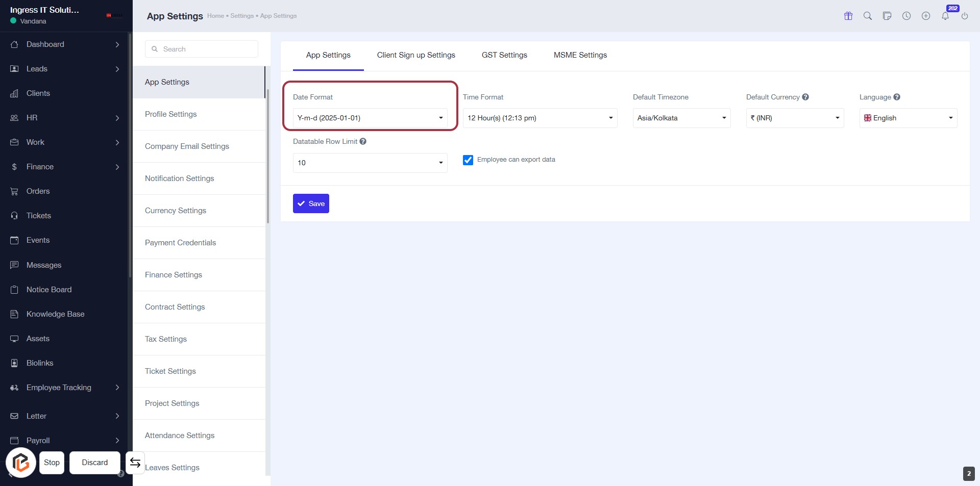
Task: Click the settings Search field
Action: point(202,49)
